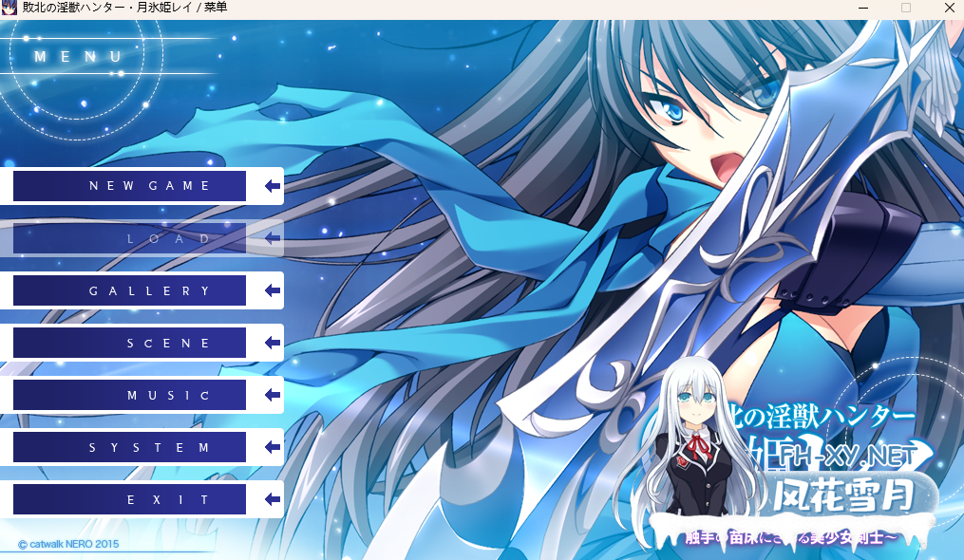Click the faded arrow icon beside LOAD
Screen dimensions: 964x560
(273, 238)
